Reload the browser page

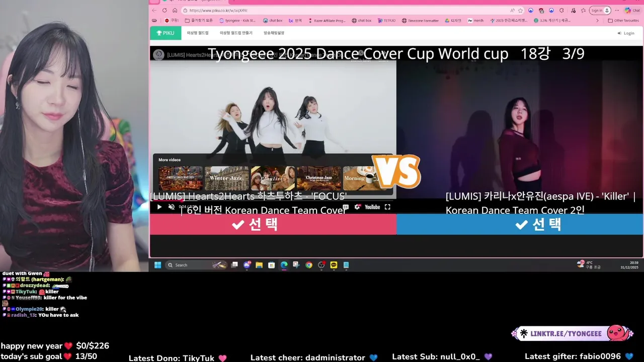tap(165, 10)
